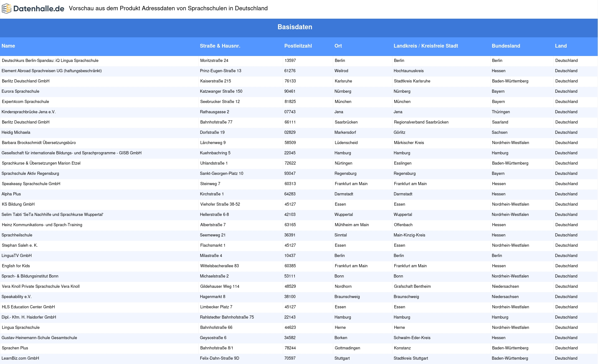Click LinguaTV GmbH name cell

coord(17,256)
